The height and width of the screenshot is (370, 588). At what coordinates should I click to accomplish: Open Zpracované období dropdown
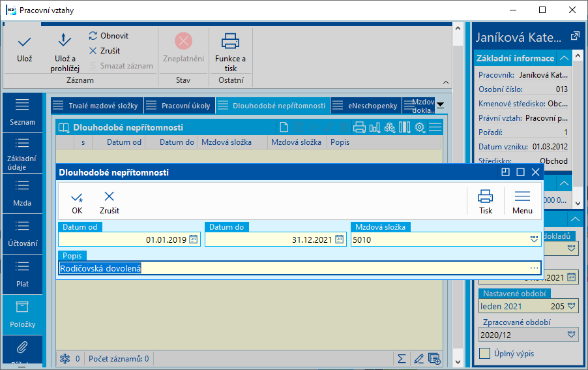click(x=572, y=335)
